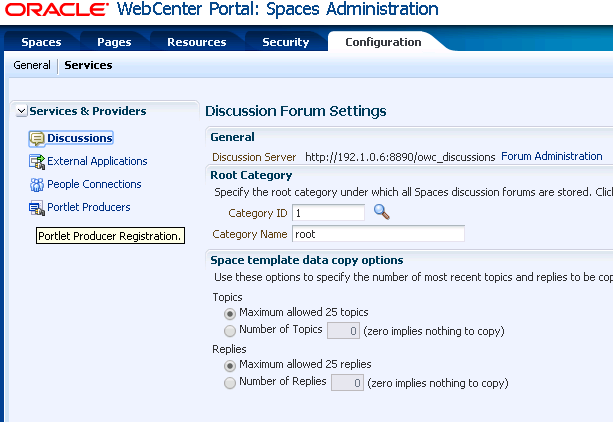Go to the General sub-tab
Viewport: 613px width, 422px height.
tap(32, 65)
